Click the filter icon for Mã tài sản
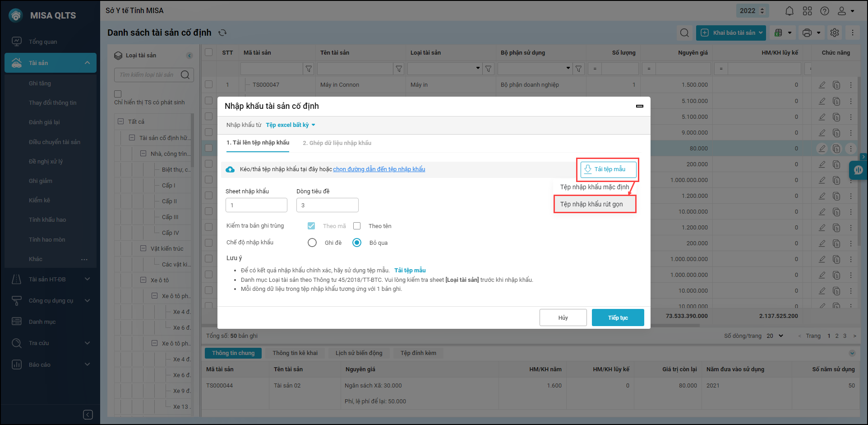This screenshot has width=868, height=425. pyautogui.click(x=309, y=69)
